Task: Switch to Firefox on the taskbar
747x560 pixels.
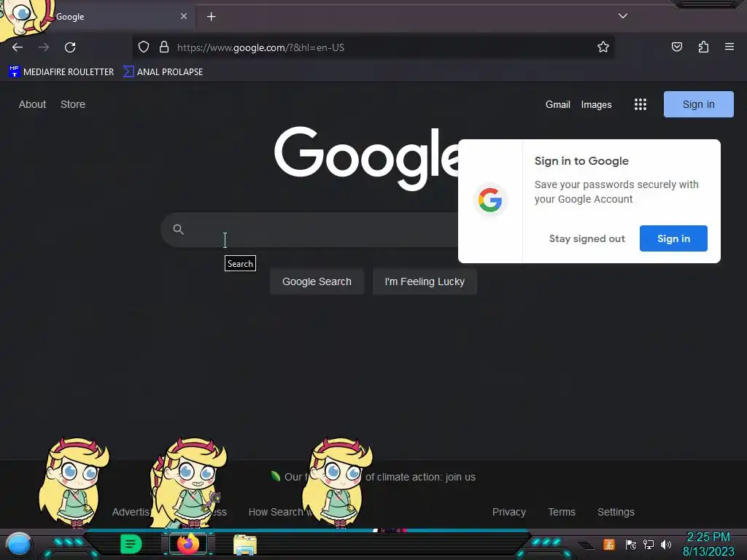Action: pos(188,543)
